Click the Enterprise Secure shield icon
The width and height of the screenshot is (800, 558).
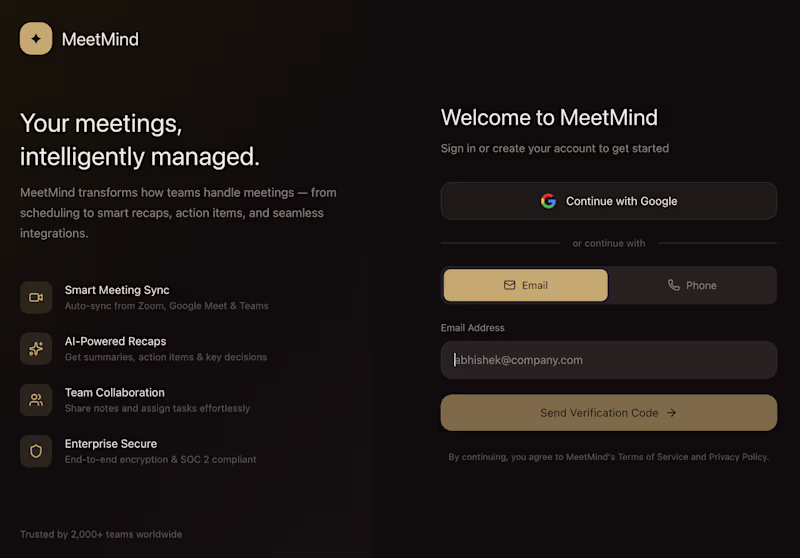pyautogui.click(x=36, y=451)
